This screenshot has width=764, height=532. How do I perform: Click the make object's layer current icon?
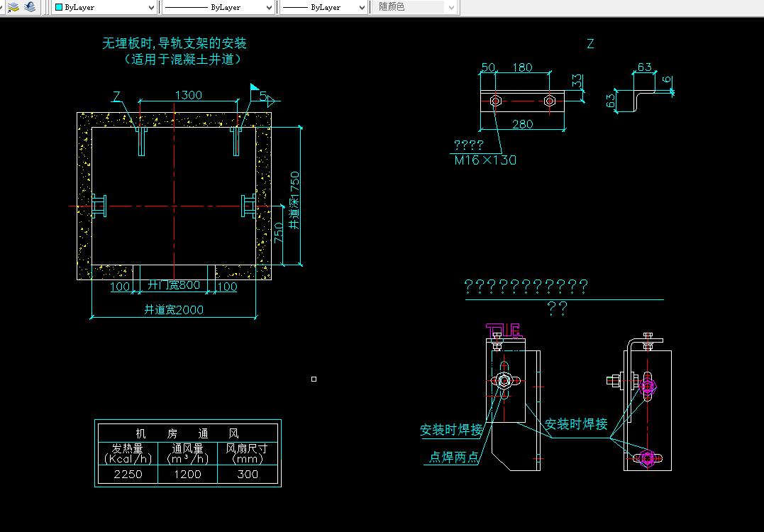13,7
